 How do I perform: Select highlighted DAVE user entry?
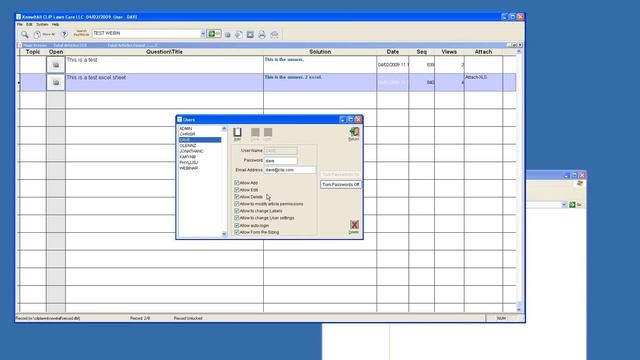click(200, 140)
